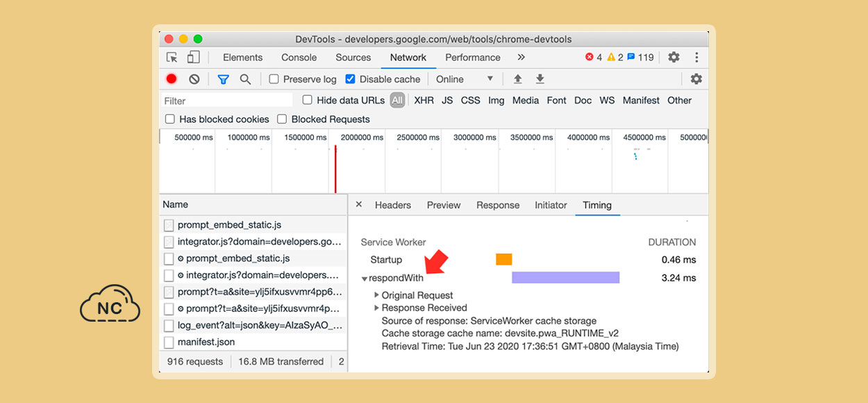The image size is (868, 403).
Task: Click the Export HAR download icon
Action: [x=540, y=79]
